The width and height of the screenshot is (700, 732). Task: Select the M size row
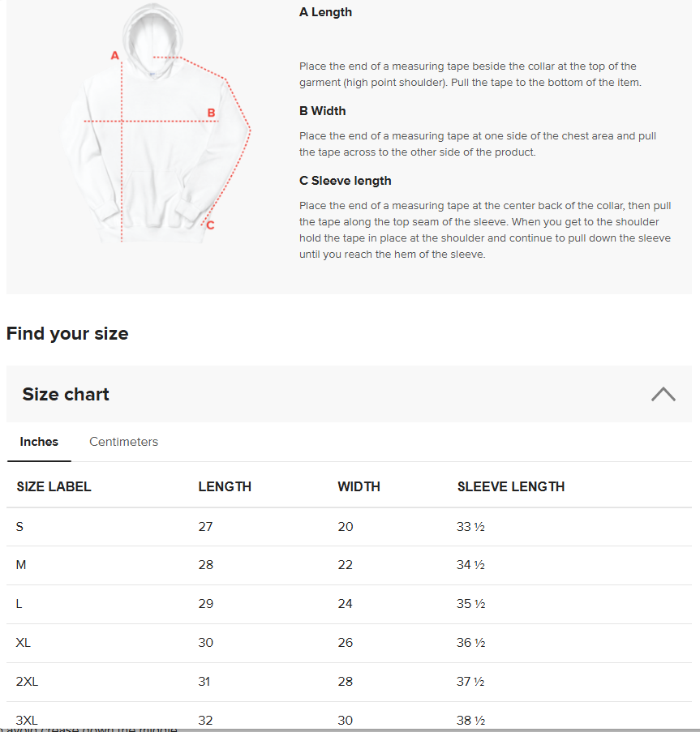coord(349,565)
